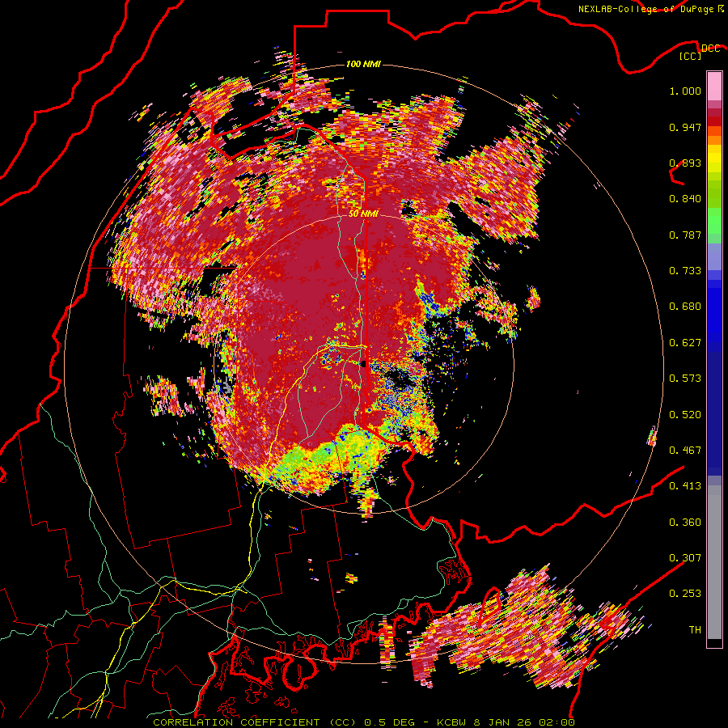The image size is (728, 728).
Task: Click the KCBW station identifier in caption
Action: 453,722
